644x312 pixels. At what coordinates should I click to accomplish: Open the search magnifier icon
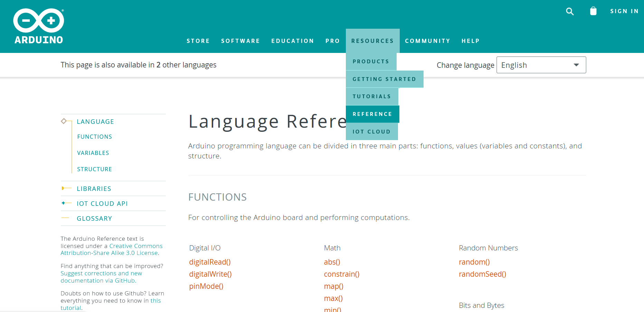pyautogui.click(x=570, y=11)
